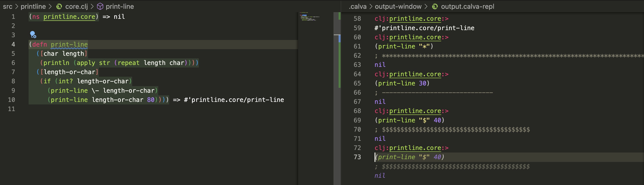This screenshot has height=185, width=644.
Task: Place cursor in REPL input on line 73
Action: (475, 157)
